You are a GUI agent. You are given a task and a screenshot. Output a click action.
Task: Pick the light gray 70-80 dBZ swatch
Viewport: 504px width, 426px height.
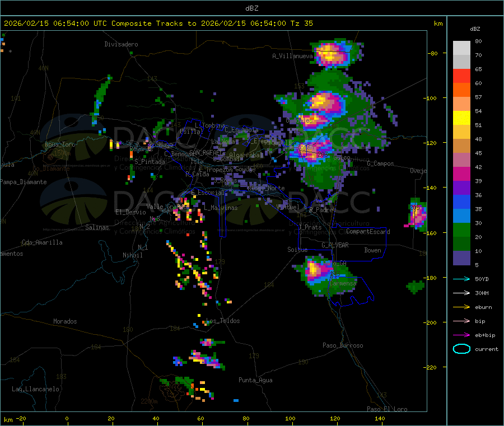461,48
